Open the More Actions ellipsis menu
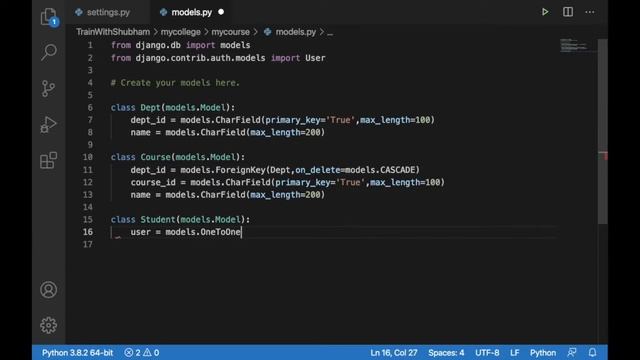This screenshot has height=360, width=640. pyautogui.click(x=590, y=12)
